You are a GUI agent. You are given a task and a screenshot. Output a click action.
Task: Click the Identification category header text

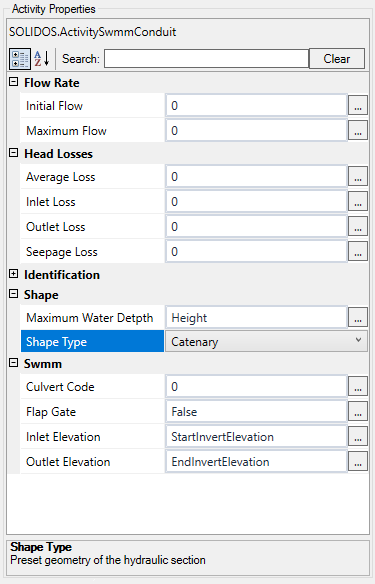click(62, 275)
